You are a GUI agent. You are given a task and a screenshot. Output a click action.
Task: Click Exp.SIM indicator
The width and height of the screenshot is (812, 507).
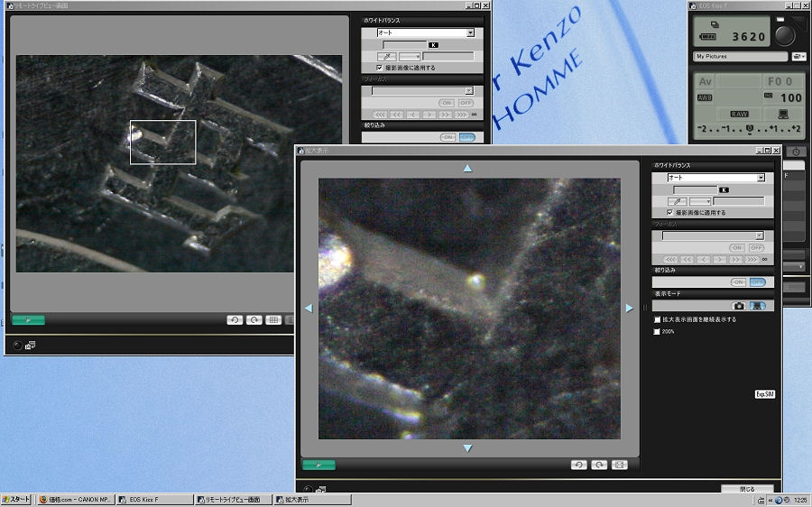point(765,394)
